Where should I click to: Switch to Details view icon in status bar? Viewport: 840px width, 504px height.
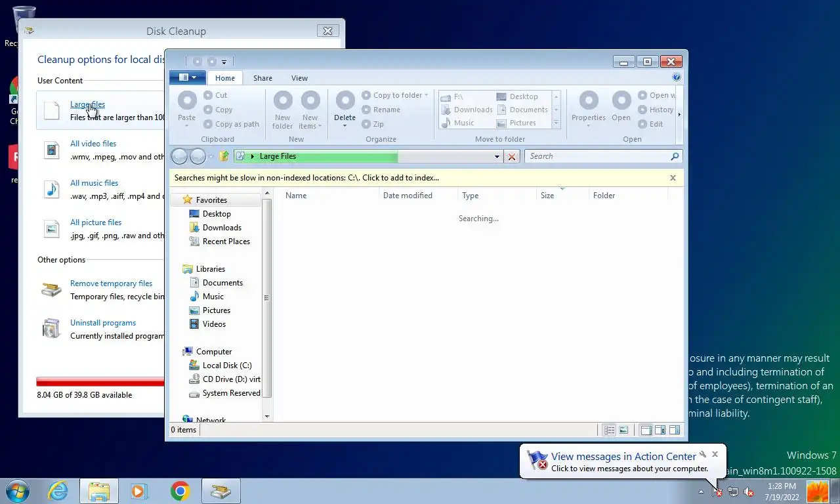610,430
